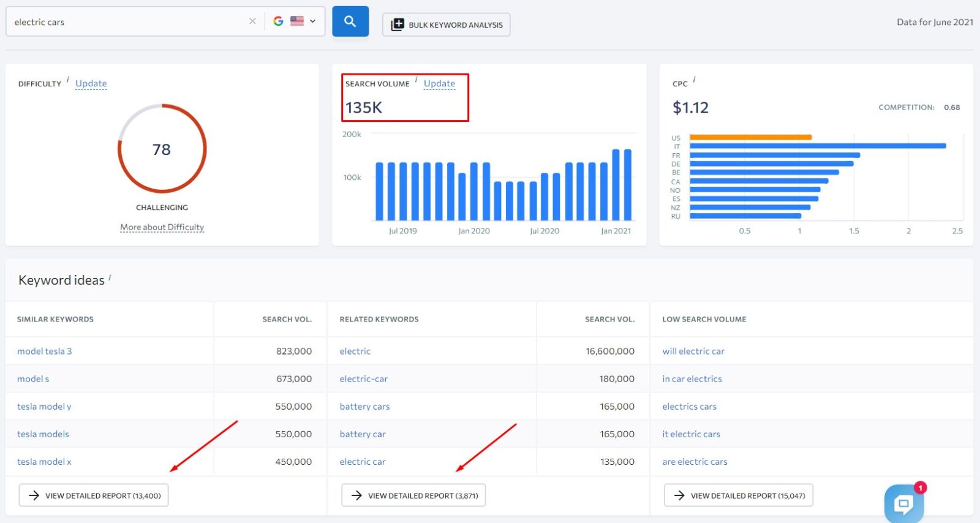
Task: Click the 'Data for June 2021' label
Action: [935, 22]
